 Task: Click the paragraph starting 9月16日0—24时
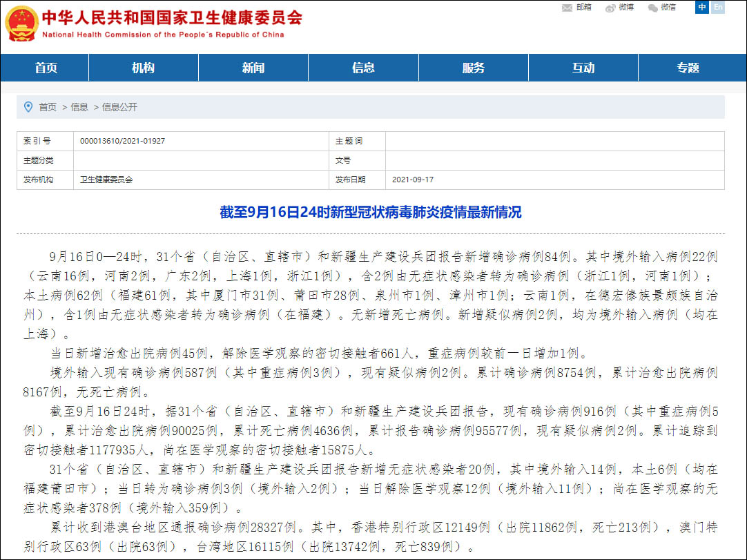tap(371, 296)
